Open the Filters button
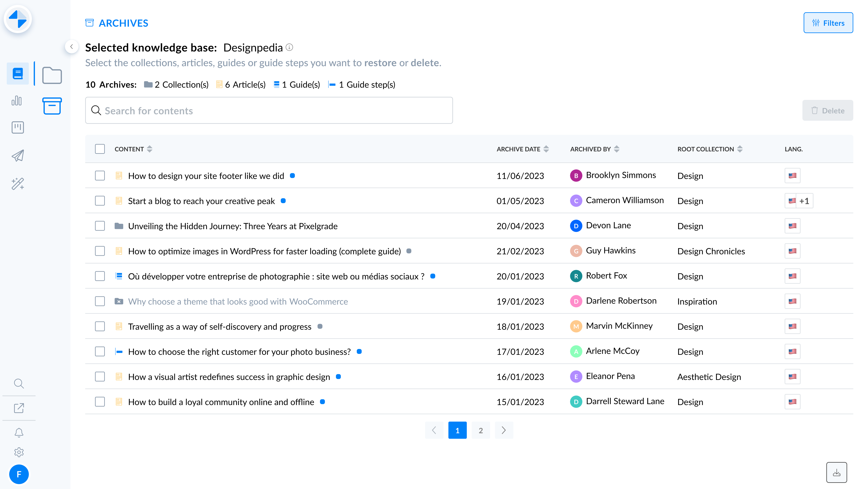The width and height of the screenshot is (868, 489). [828, 23]
